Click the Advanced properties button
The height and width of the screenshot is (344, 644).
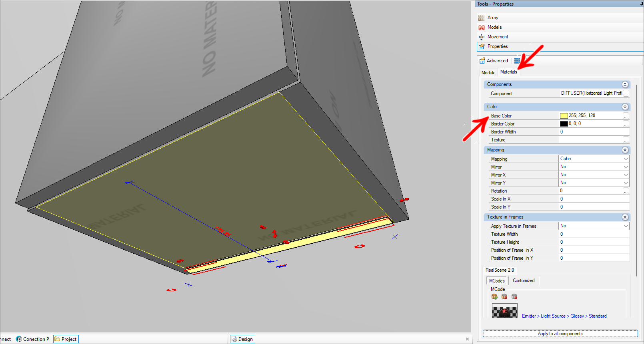(494, 61)
